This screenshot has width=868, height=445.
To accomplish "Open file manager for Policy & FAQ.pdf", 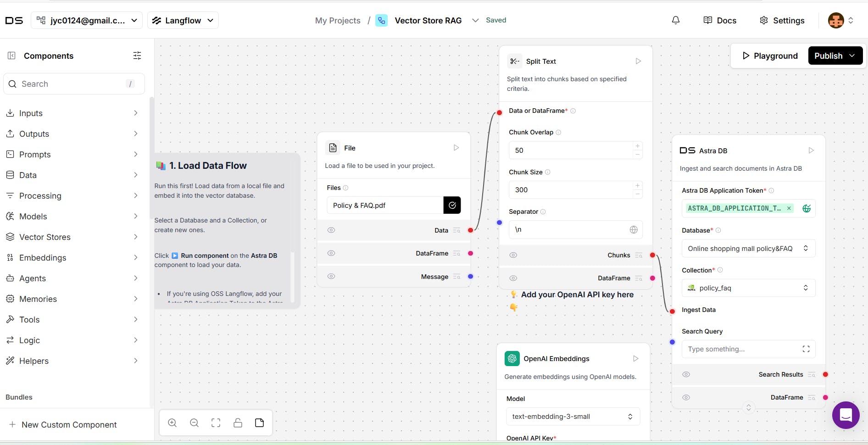I will click(x=452, y=205).
